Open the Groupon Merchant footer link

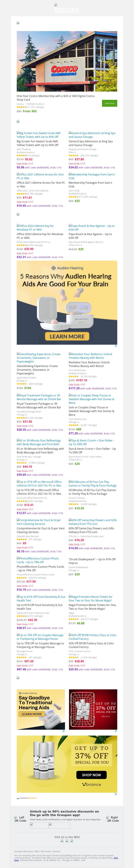[23, 852]
